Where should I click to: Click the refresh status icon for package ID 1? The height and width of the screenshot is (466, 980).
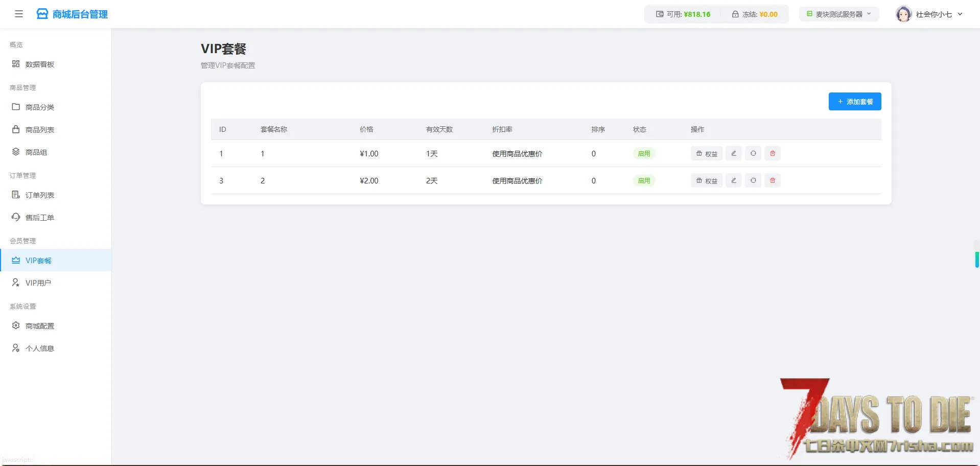click(753, 153)
